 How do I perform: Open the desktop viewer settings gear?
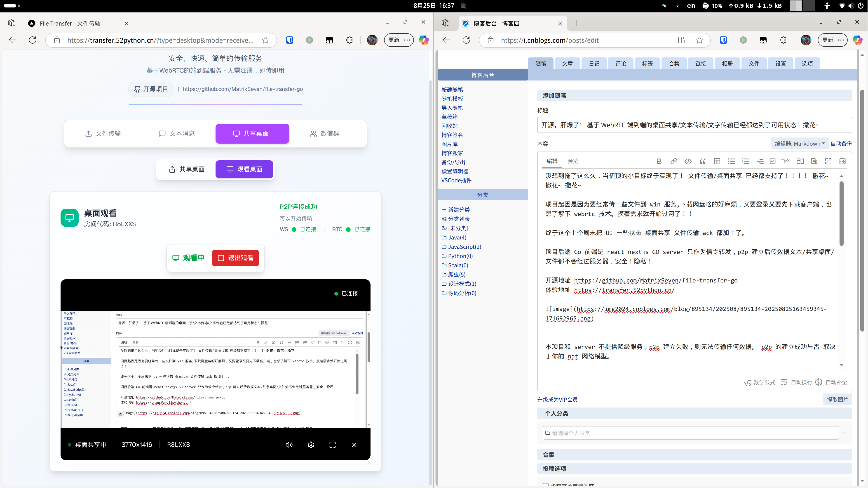pos(311,445)
